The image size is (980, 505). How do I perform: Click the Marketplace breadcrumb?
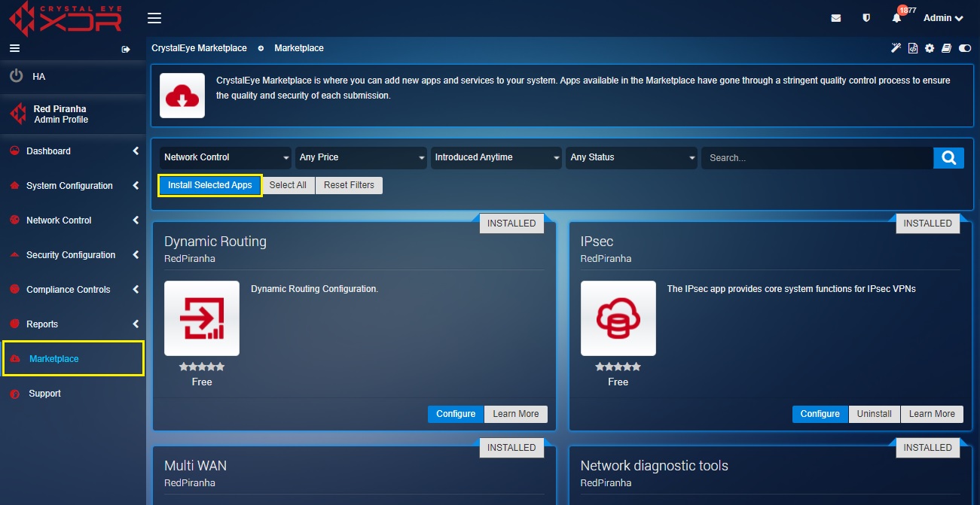click(299, 48)
